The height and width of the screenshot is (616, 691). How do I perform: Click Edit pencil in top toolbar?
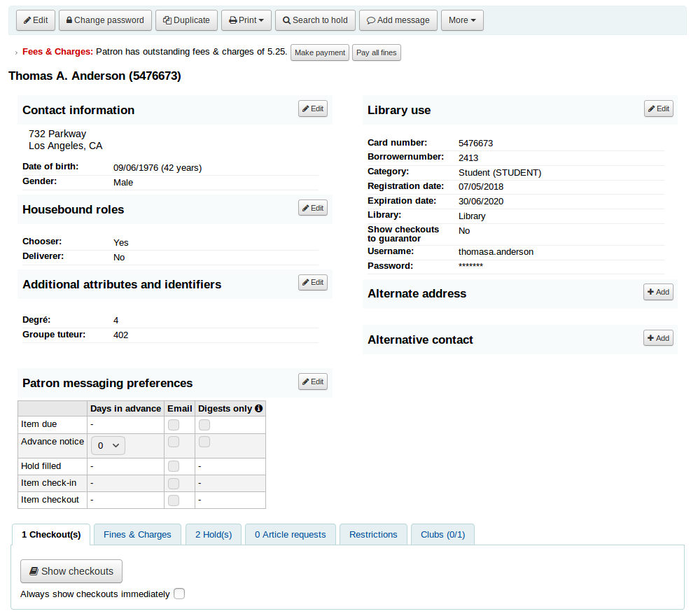click(x=36, y=20)
